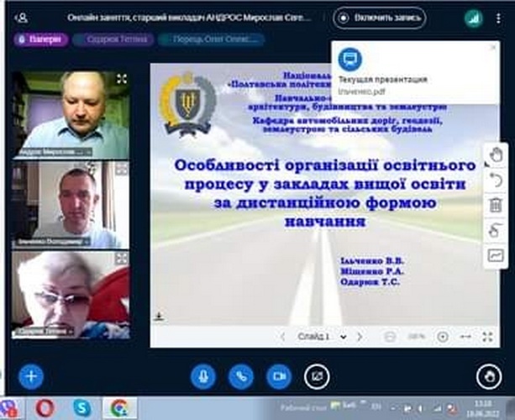
Task: Click the multi-user whiteboard icon
Action: (x=496, y=255)
